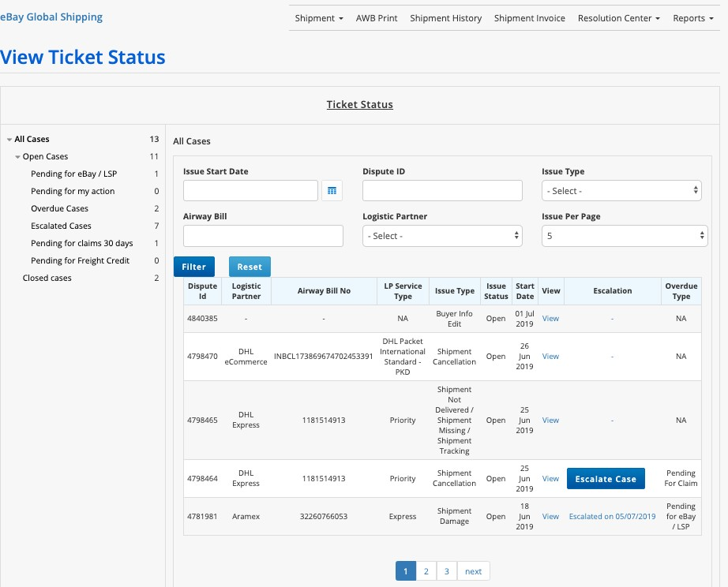Click the Reset button
The width and height of the screenshot is (728, 587).
point(250,267)
